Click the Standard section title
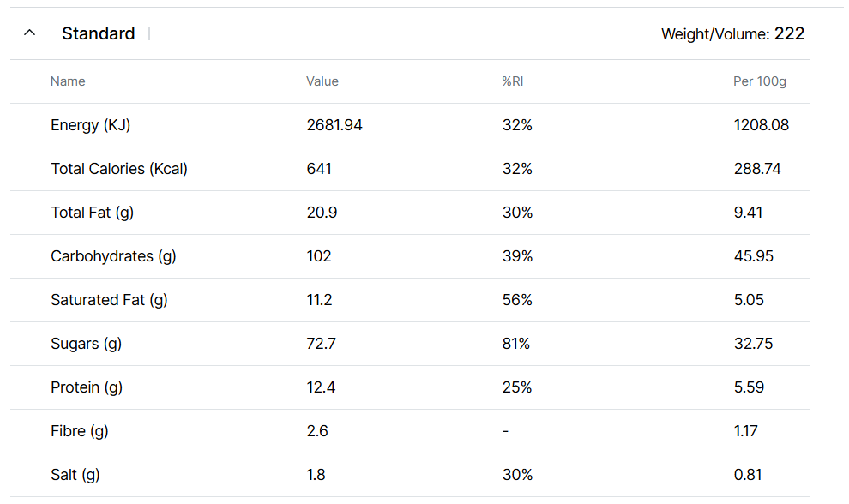 pyautogui.click(x=98, y=33)
